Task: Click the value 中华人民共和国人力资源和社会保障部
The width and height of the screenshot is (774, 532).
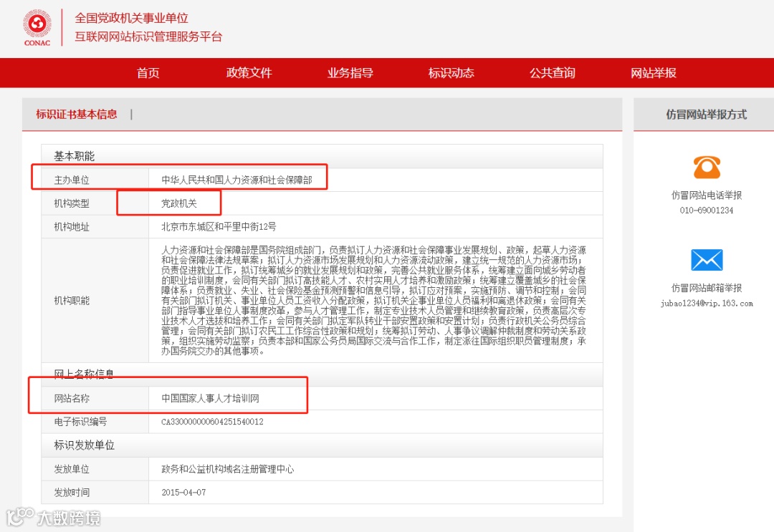Action: point(237,180)
